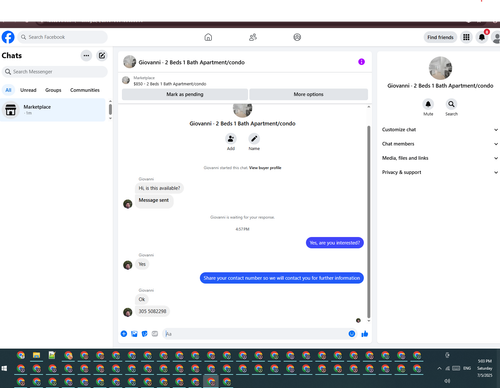
Task: Open the Facebook logo home link
Action: pyautogui.click(x=8, y=37)
